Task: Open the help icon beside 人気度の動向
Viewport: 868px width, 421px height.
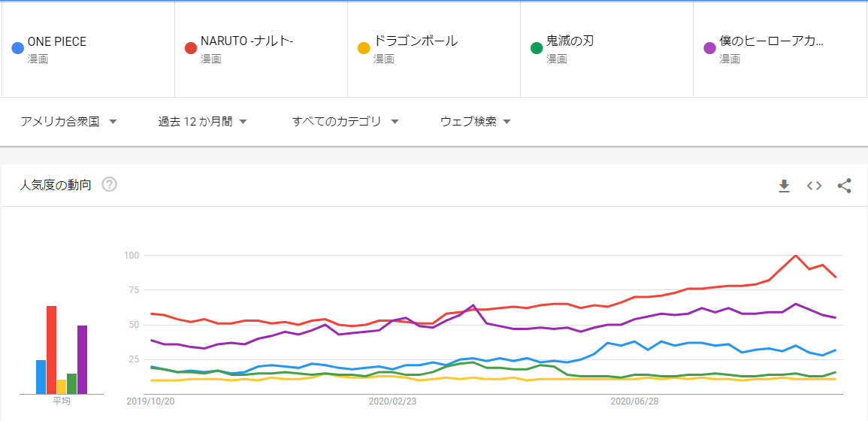Action: [x=109, y=185]
